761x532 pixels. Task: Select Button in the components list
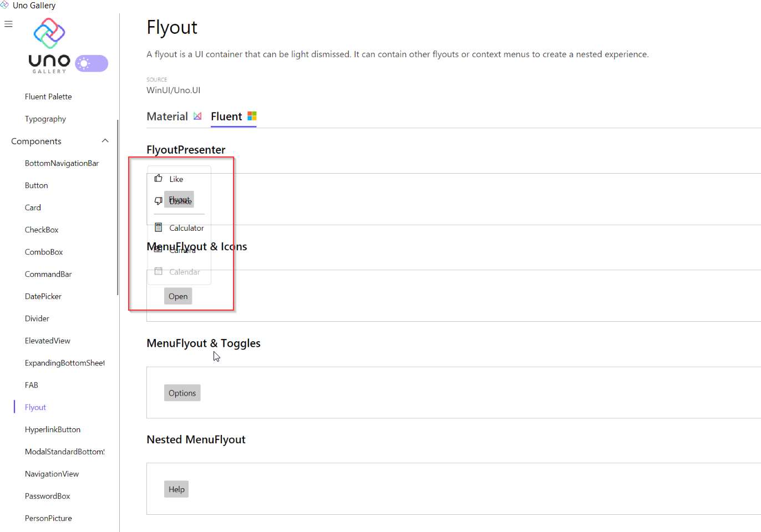37,185
